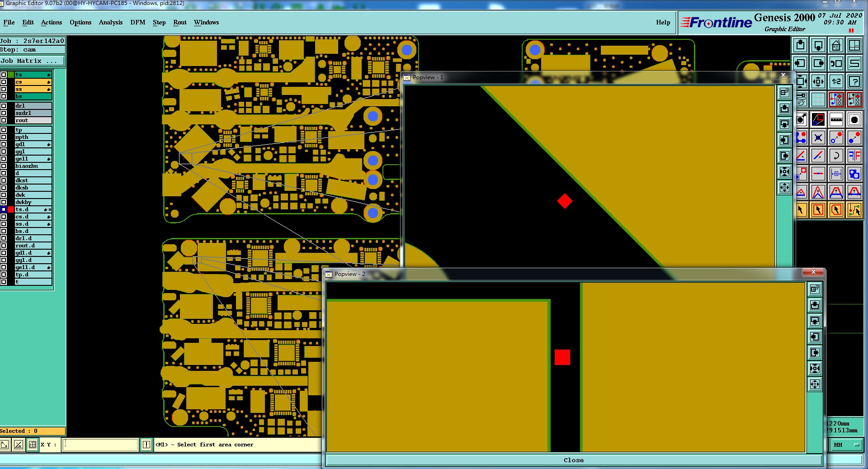Image resolution: width=868 pixels, height=469 pixels.
Task: Click the exclamation mark button beside XY field
Action: pos(146,445)
